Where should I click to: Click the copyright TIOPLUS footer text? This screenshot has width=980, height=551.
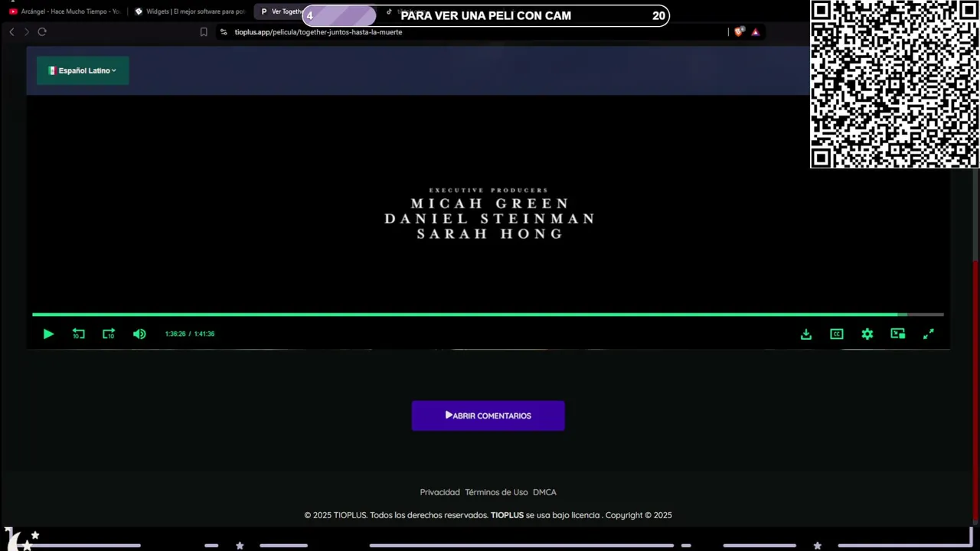pyautogui.click(x=488, y=515)
